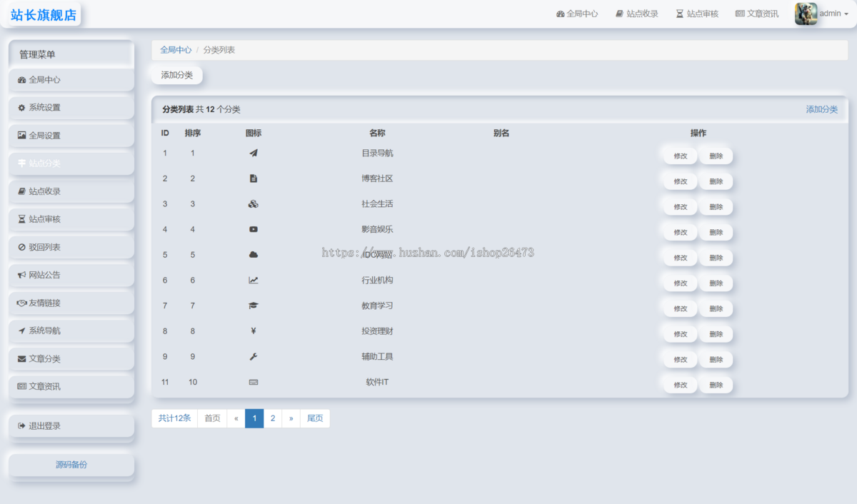Click the cloud icon in row 5
This screenshot has width=857, height=504.
point(254,255)
